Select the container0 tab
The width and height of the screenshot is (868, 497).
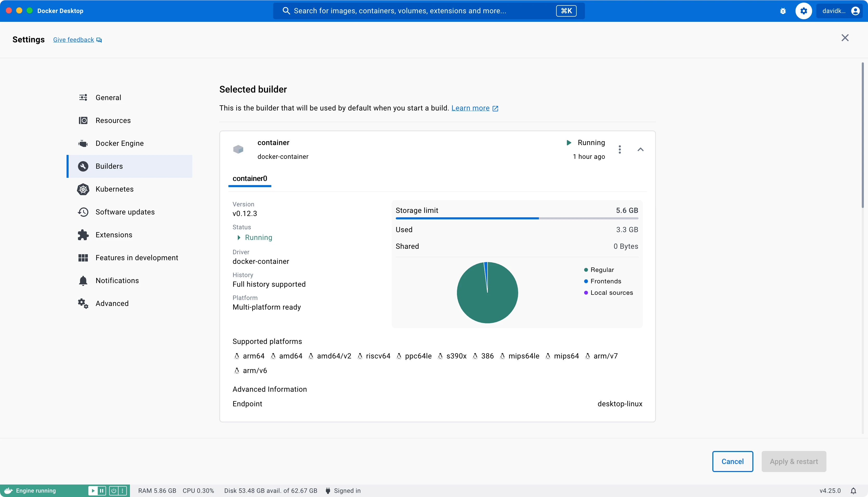tap(250, 179)
